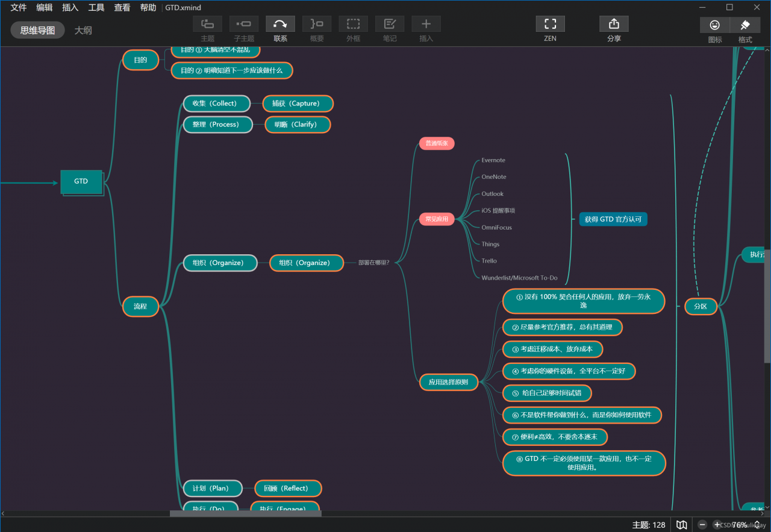Enter ZEN fullscreen mode
The image size is (771, 532).
tap(550, 24)
